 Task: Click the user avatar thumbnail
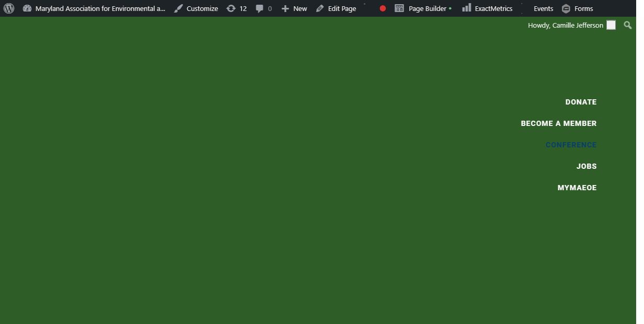click(611, 25)
